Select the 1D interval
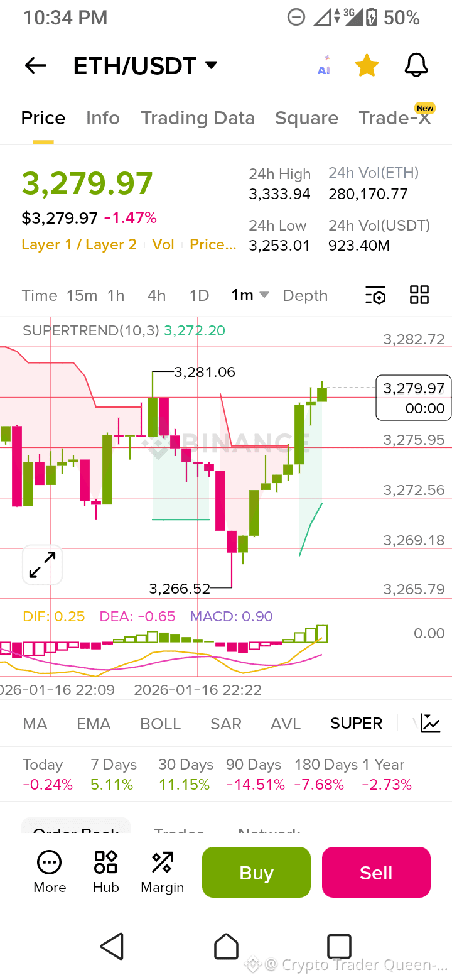This screenshot has height=980, width=452. pos(199,295)
